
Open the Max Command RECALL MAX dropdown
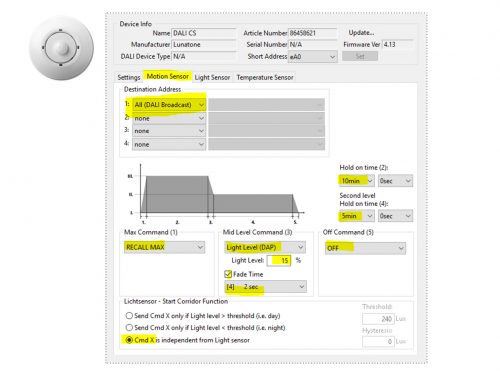tap(165, 247)
